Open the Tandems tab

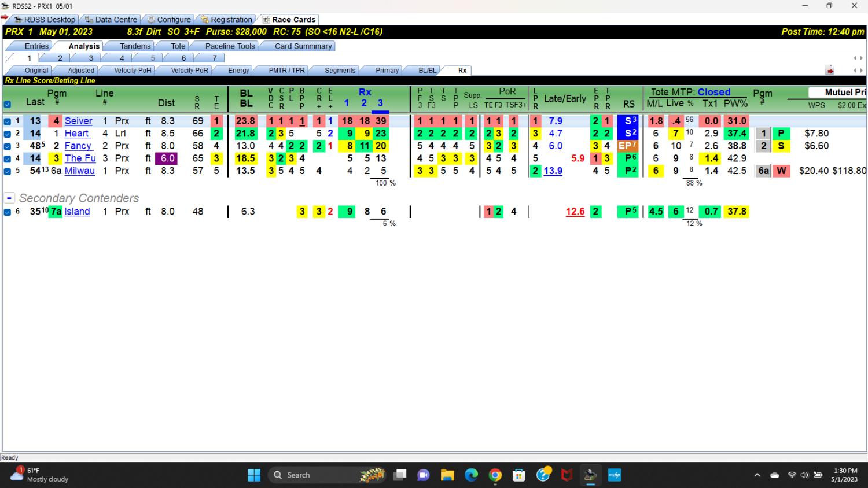(x=135, y=46)
